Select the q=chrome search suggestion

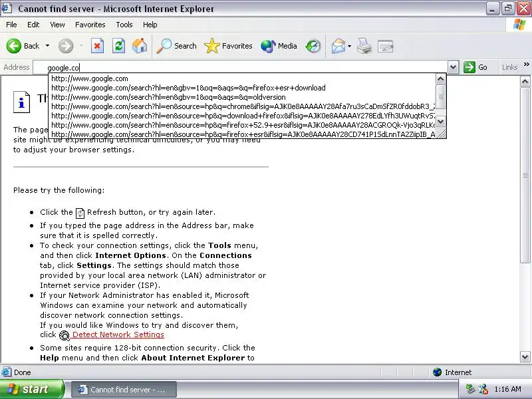point(242,106)
